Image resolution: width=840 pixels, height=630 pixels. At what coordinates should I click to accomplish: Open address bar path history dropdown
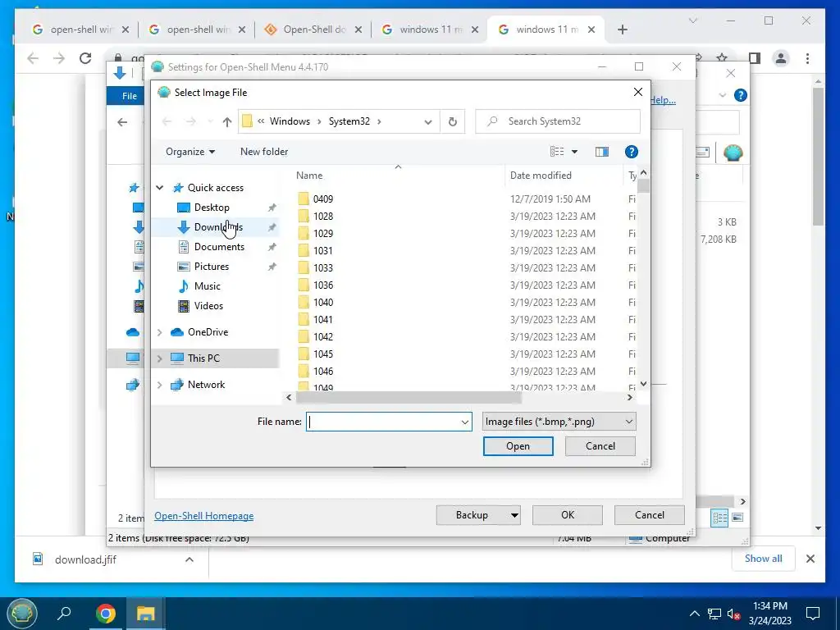[428, 121]
